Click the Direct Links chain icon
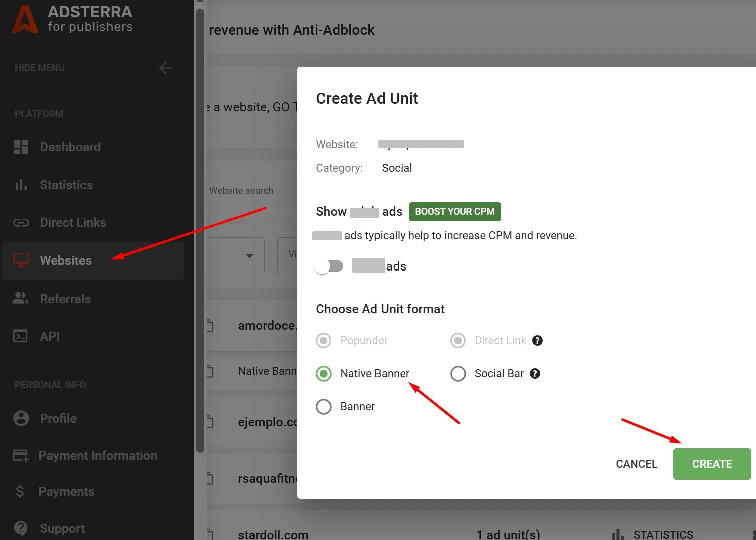 point(21,223)
